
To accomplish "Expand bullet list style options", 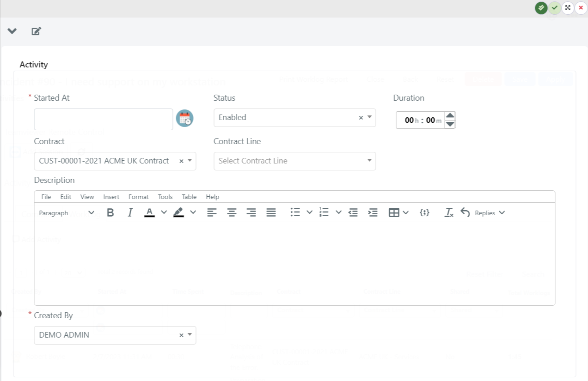I will pos(310,212).
